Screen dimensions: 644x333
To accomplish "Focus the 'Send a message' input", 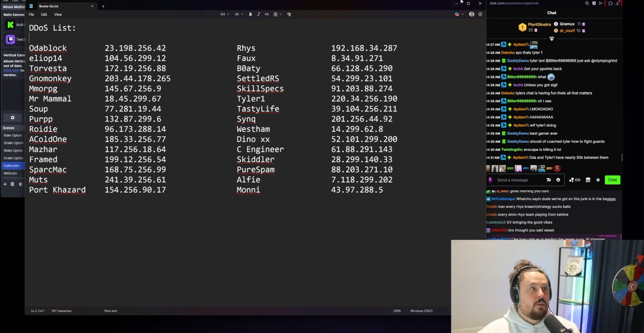I will tap(521, 180).
